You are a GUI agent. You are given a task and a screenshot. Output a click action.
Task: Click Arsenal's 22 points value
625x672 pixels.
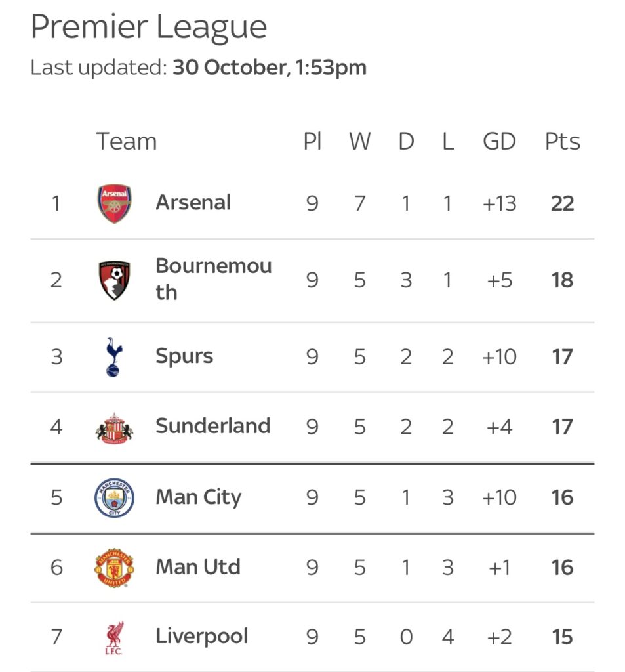click(x=562, y=203)
